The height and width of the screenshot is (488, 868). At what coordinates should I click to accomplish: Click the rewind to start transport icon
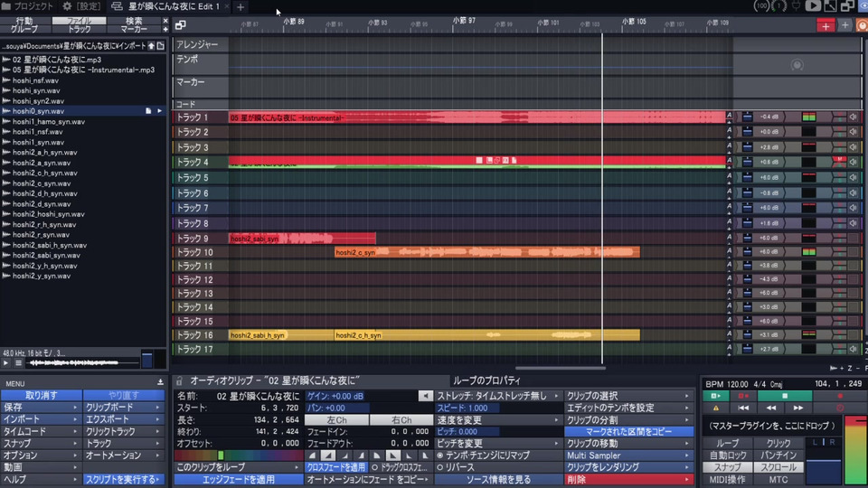click(742, 408)
